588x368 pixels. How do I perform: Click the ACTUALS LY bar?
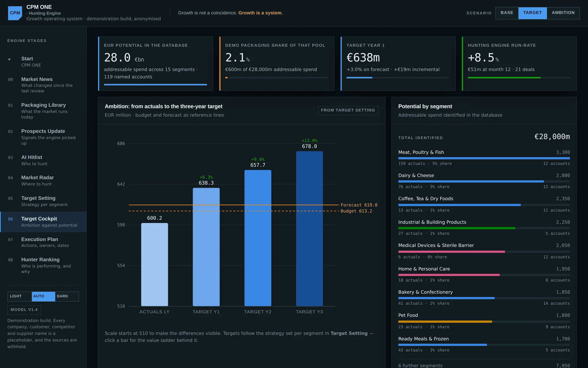154,264
